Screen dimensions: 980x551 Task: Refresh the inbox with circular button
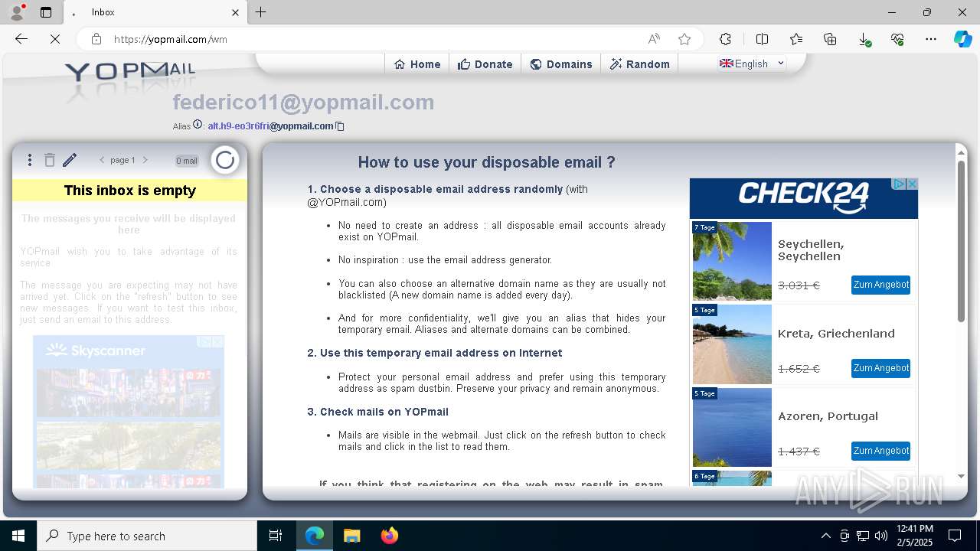tap(225, 160)
